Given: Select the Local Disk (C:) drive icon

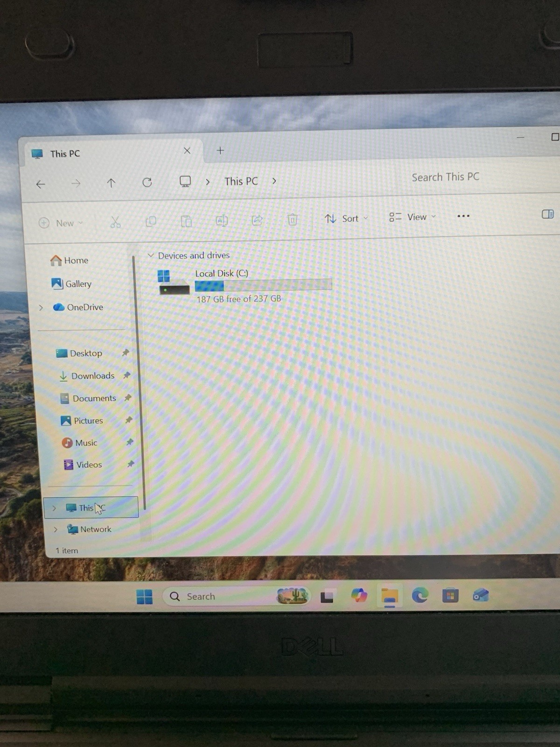Looking at the screenshot, I should [174, 283].
